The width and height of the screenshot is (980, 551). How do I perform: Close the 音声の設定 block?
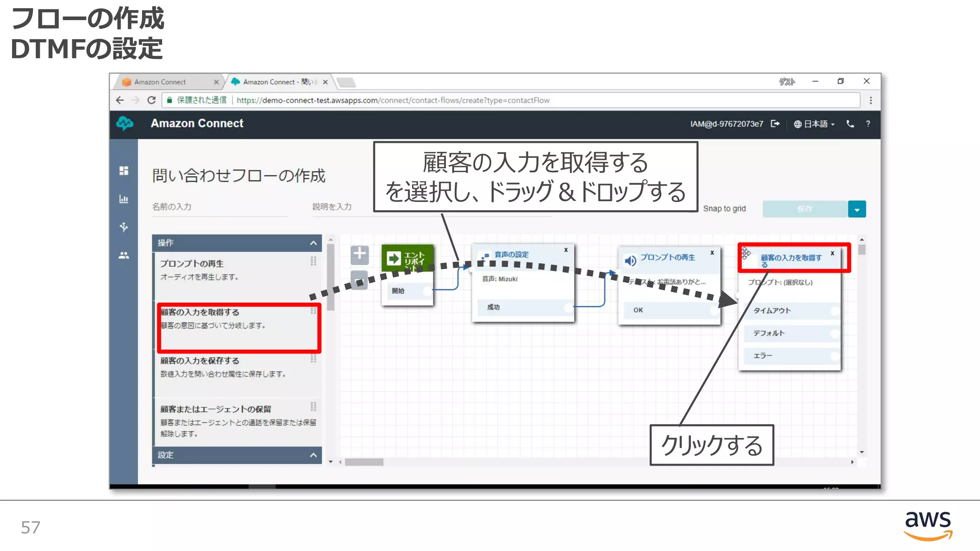tap(566, 250)
